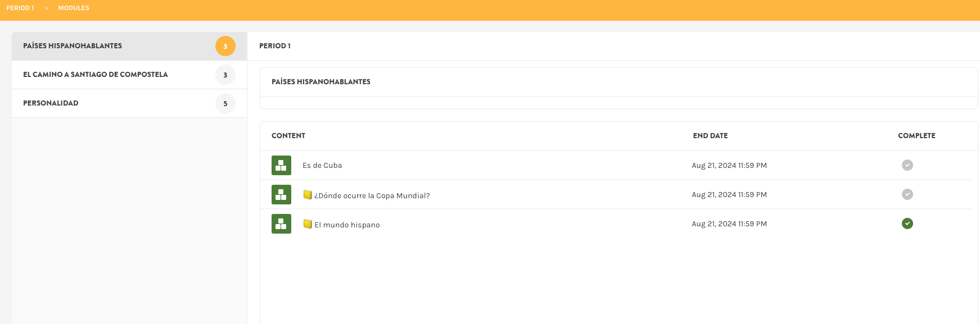The width and height of the screenshot is (980, 324).
Task: Click Modules in the breadcrumb bar
Action: (x=74, y=8)
